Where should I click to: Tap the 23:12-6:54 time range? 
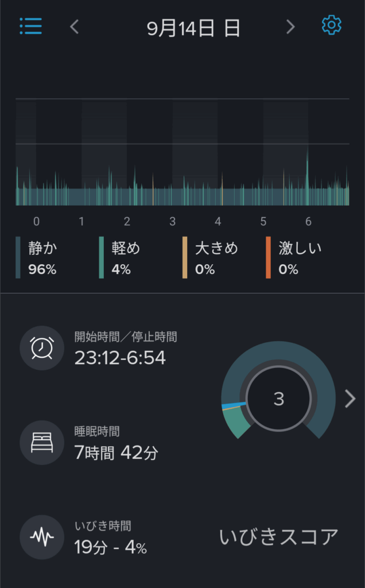coord(120,358)
